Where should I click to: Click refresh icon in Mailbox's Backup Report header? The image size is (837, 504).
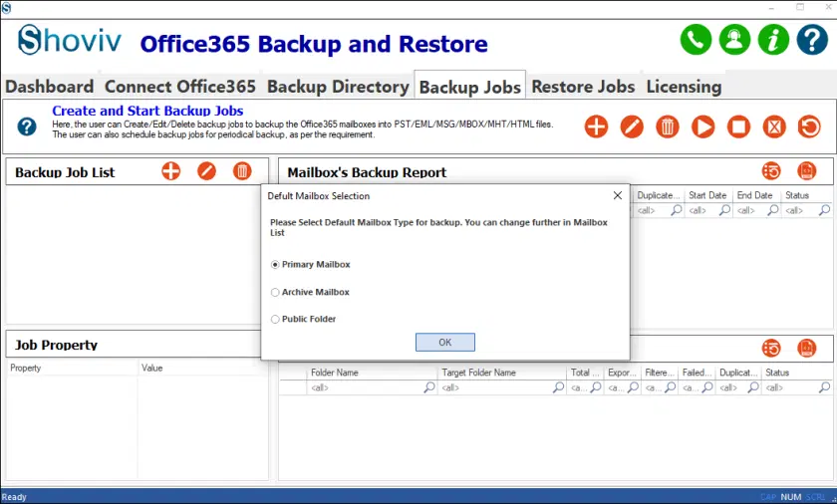[771, 171]
